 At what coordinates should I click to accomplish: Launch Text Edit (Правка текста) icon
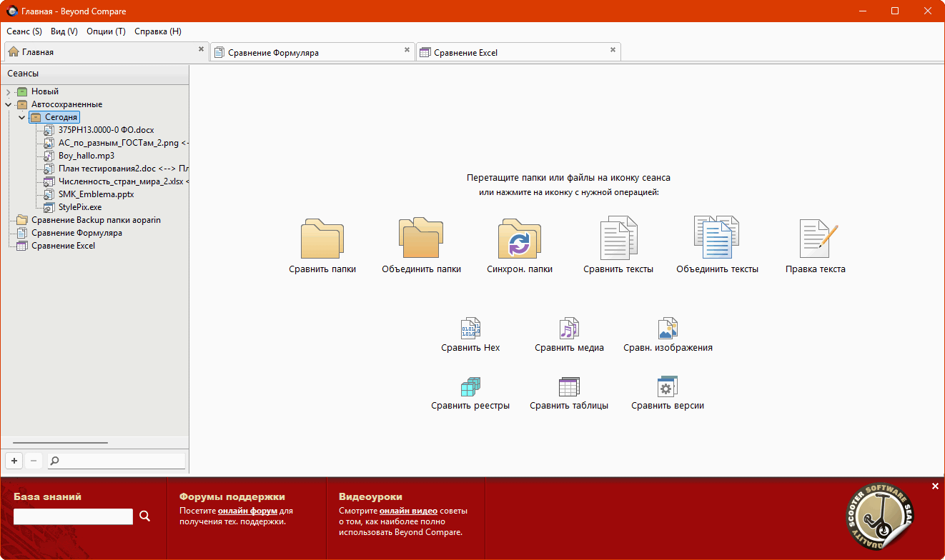coord(816,239)
